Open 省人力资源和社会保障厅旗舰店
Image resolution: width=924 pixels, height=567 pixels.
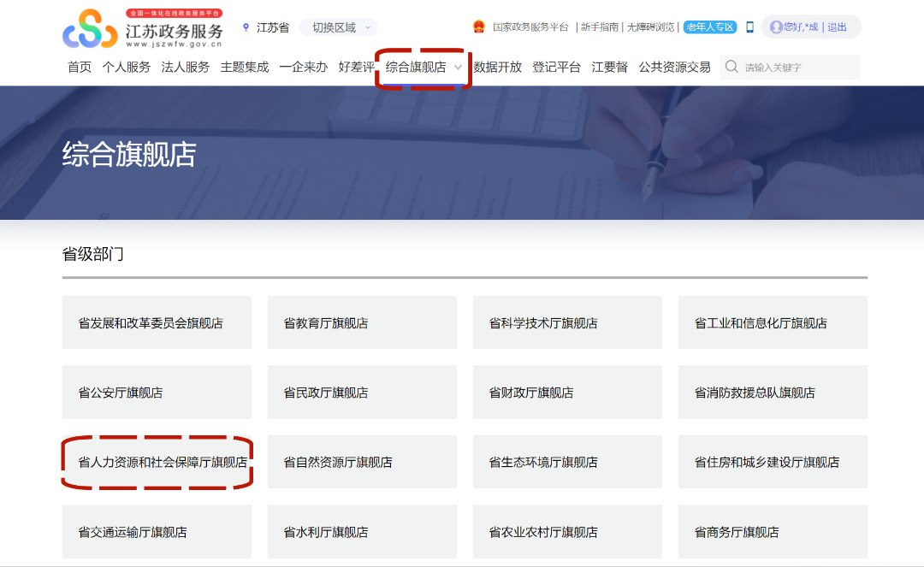[157, 461]
